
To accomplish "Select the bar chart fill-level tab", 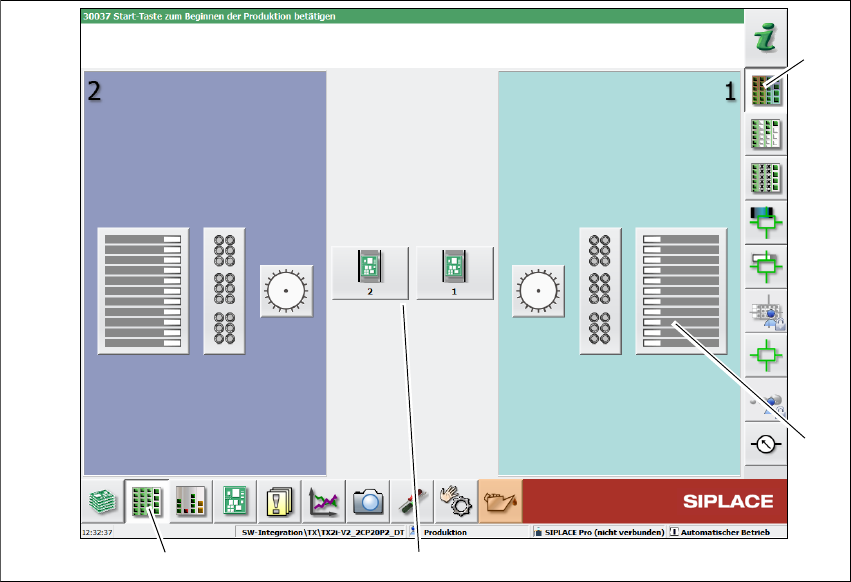I will pyautogui.click(x=190, y=501).
